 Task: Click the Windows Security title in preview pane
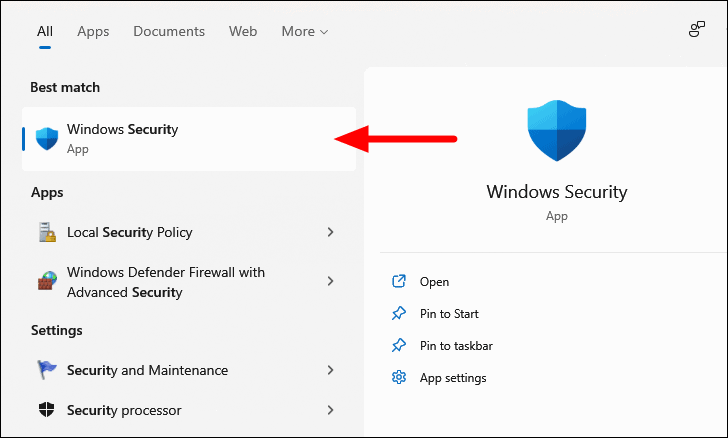557,192
